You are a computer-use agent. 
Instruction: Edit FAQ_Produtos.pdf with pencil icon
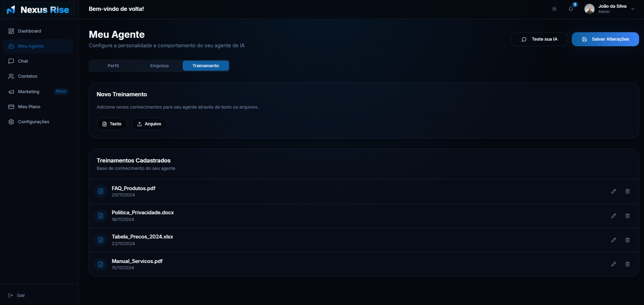point(614,192)
